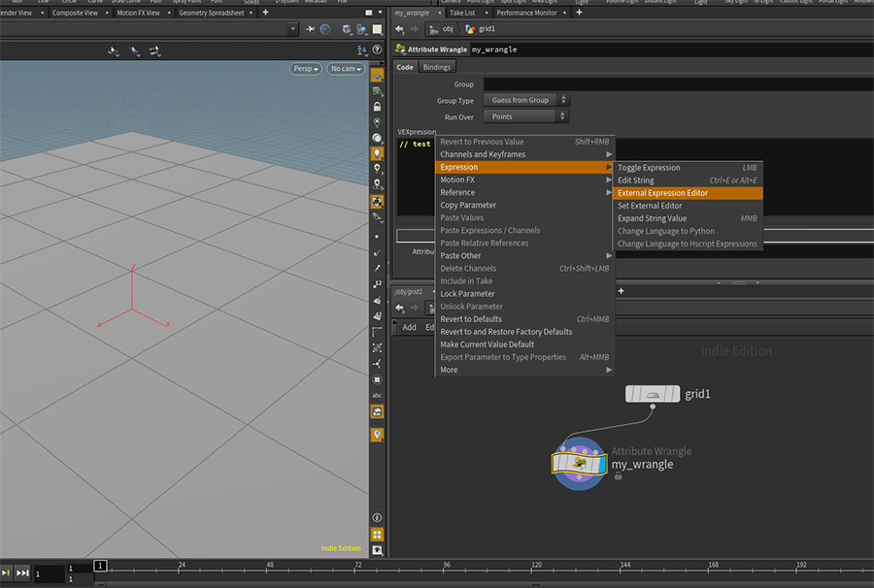Choose External Expression Editor menu item
This screenshot has height=588, width=874.
coord(662,193)
